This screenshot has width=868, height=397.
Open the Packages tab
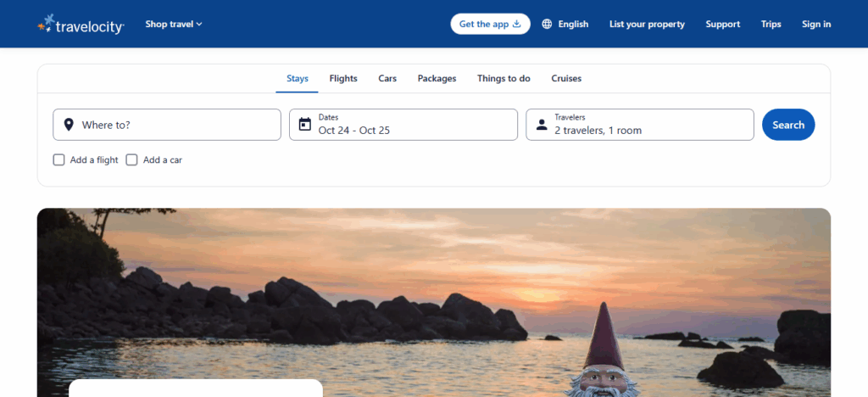click(437, 79)
